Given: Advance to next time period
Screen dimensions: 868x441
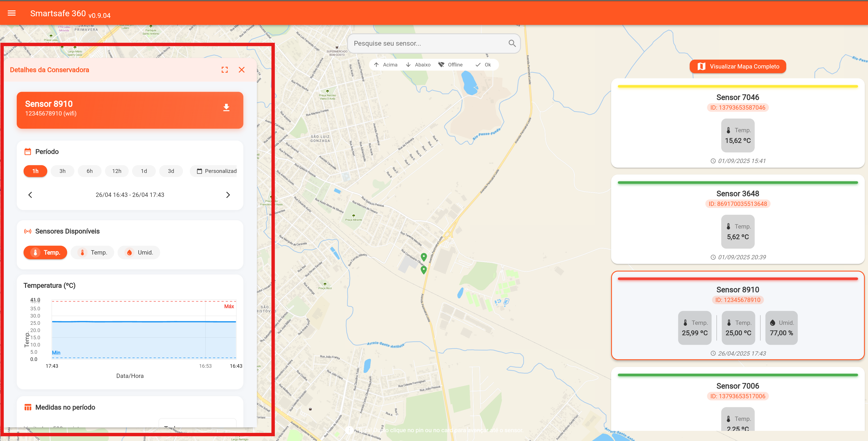Looking at the screenshot, I should click(228, 195).
